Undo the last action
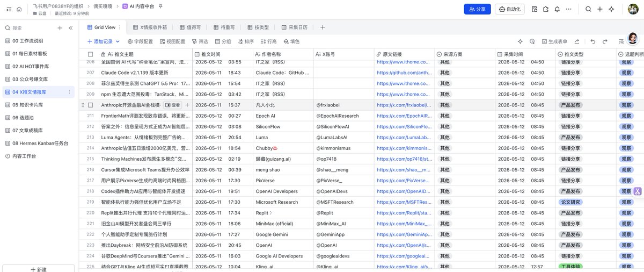This screenshot has height=272, width=644. pyautogui.click(x=593, y=41)
